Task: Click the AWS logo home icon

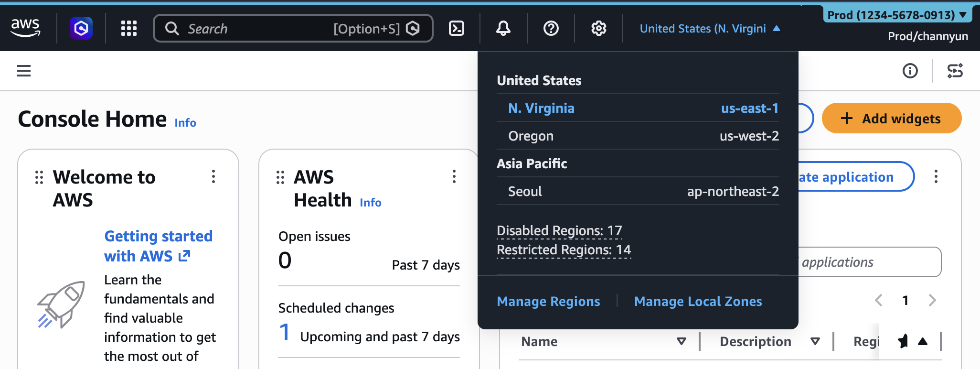Action: (x=26, y=28)
